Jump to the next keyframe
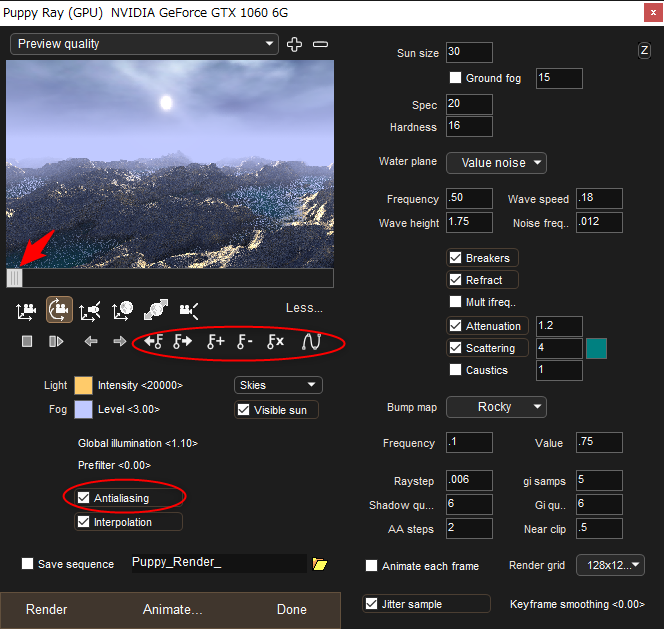The height and width of the screenshot is (629, 664). pos(183,341)
